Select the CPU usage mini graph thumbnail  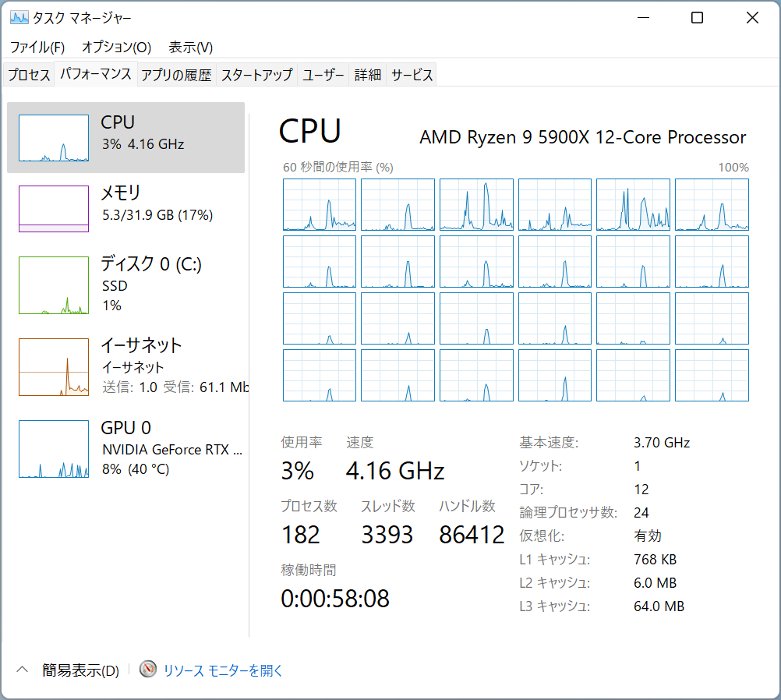click(x=53, y=138)
